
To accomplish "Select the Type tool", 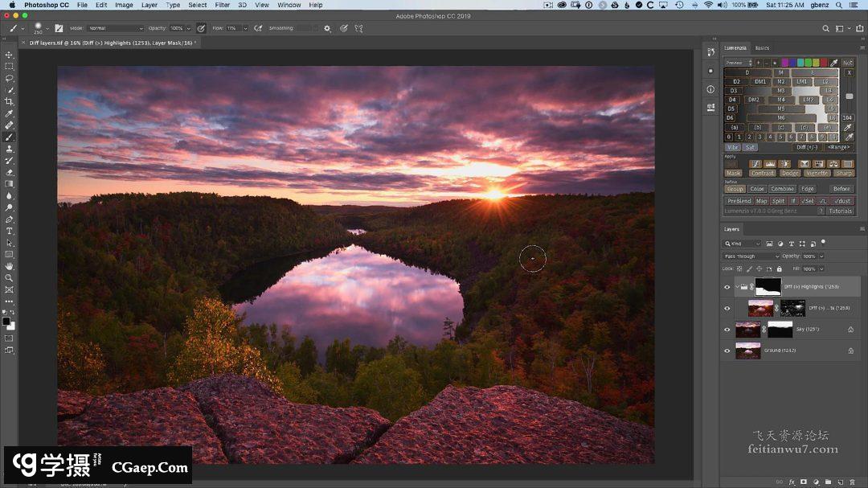I will (x=10, y=231).
